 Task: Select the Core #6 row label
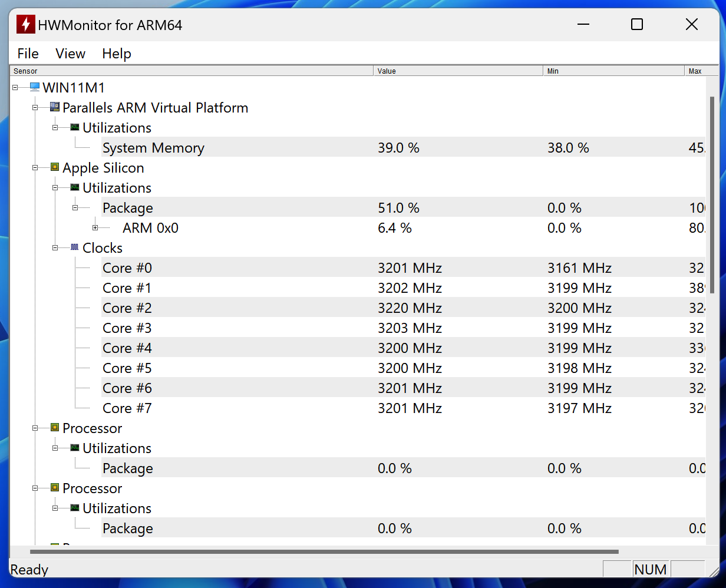coord(127,388)
